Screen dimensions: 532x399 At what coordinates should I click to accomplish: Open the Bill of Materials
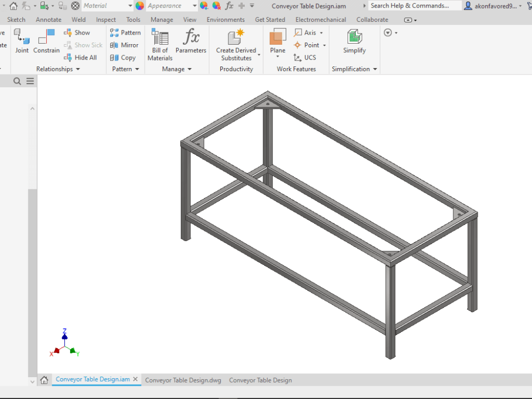[x=160, y=43]
